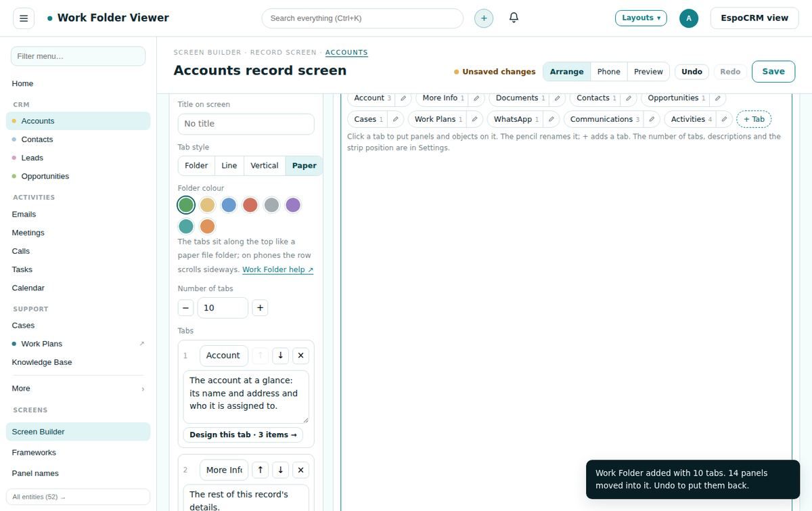Click pencil icon beside Opportunities tab

click(x=718, y=98)
